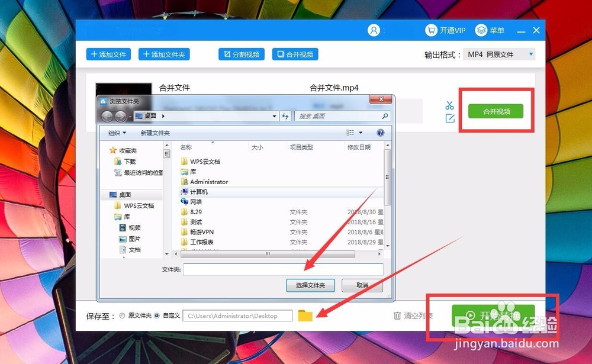Click the trash icon next to 清空列表
The height and width of the screenshot is (364, 592).
[398, 315]
